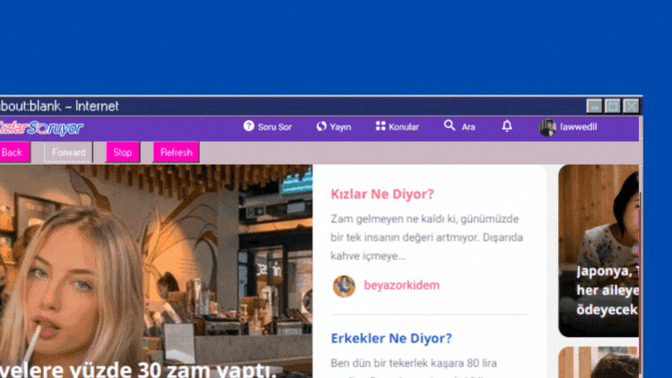672x378 pixels.
Task: Maximize the Internet browser window
Action: tap(612, 106)
